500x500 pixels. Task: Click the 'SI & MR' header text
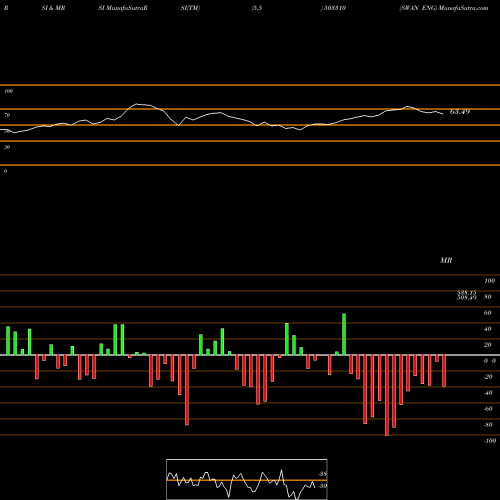pyautogui.click(x=53, y=8)
